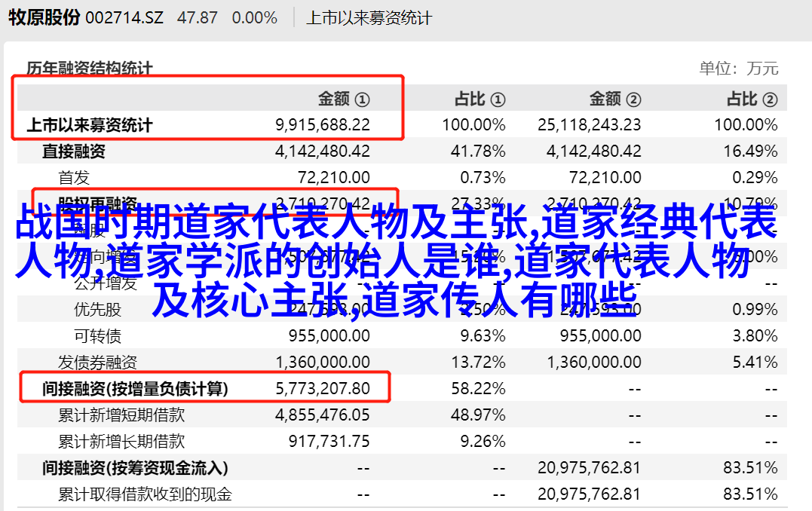Click the 公开增发 row label
This screenshot has height=511, width=812.
[106, 283]
